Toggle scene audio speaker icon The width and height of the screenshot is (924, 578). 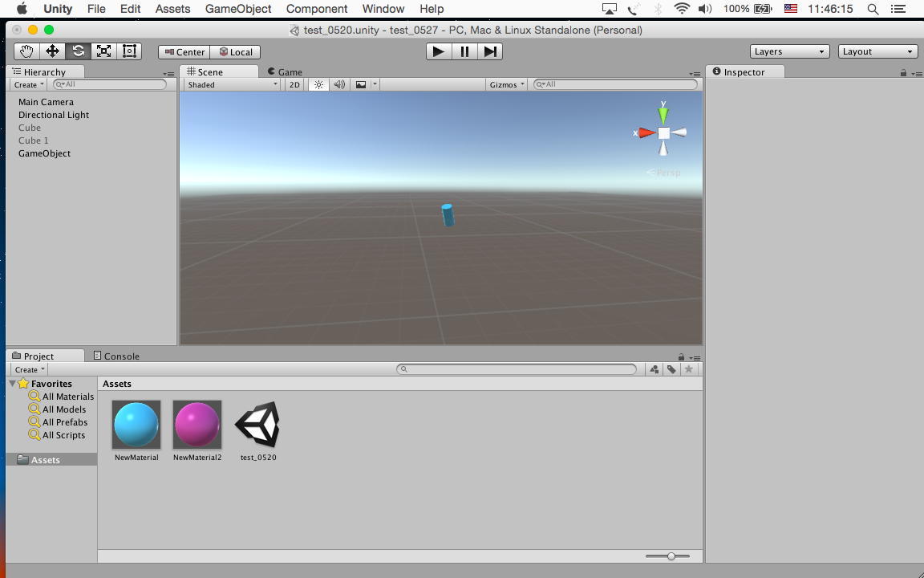[x=339, y=84]
